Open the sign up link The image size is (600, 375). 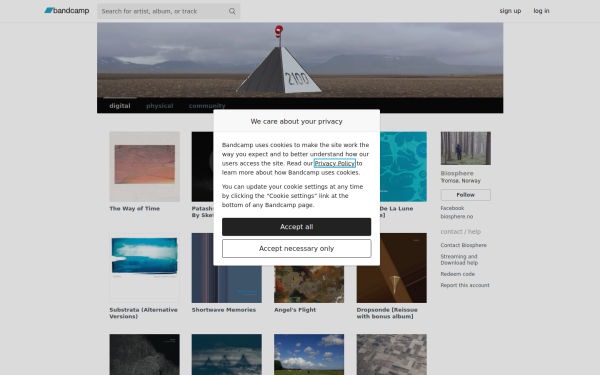point(510,11)
